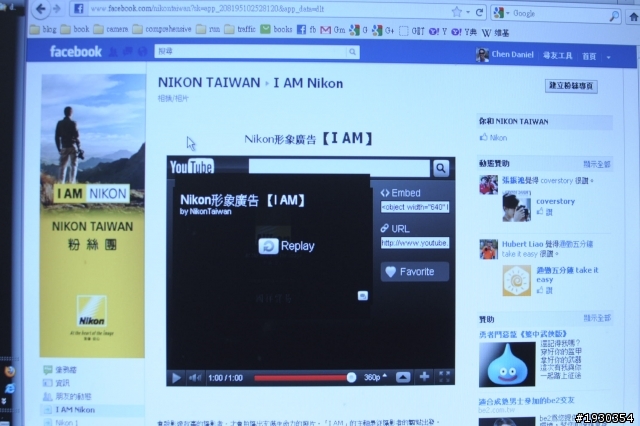Click the facebook logo in header
The height and width of the screenshot is (426, 640).
tap(76, 51)
